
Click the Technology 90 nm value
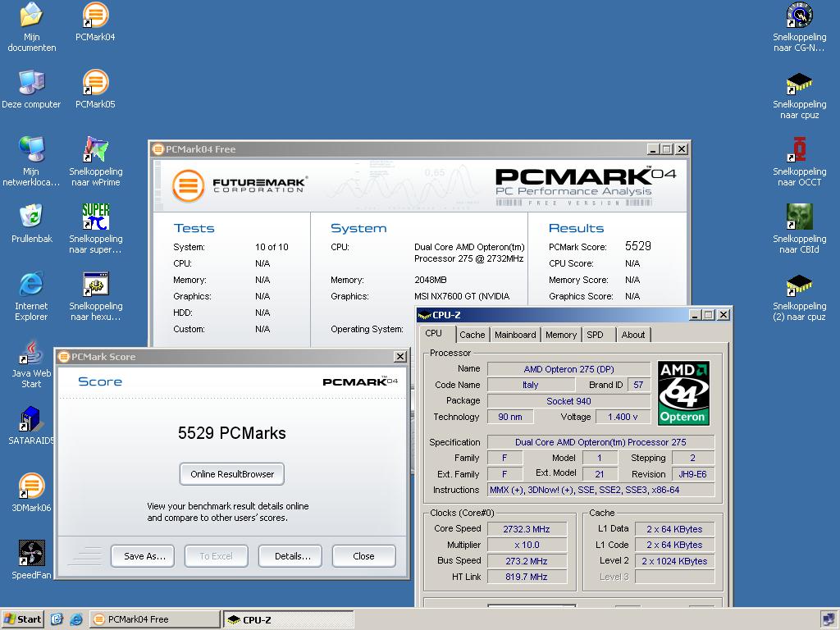[x=510, y=417]
